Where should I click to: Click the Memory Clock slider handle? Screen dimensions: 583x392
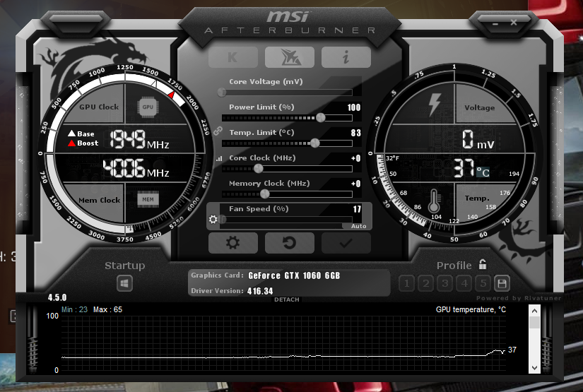[x=265, y=194]
